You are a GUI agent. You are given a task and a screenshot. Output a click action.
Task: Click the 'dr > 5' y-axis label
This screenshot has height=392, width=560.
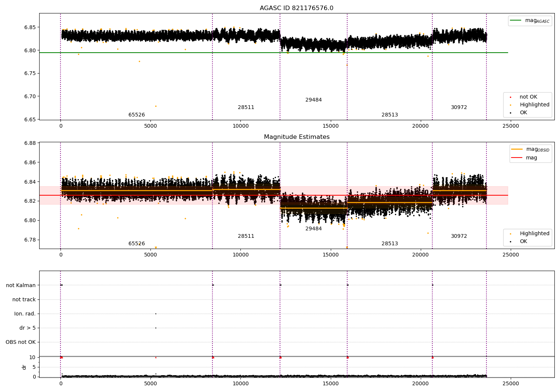click(x=28, y=328)
